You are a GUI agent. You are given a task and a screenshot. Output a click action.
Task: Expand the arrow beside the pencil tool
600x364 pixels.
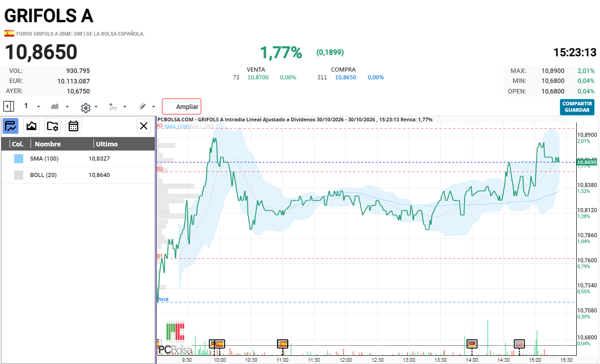pos(153,107)
